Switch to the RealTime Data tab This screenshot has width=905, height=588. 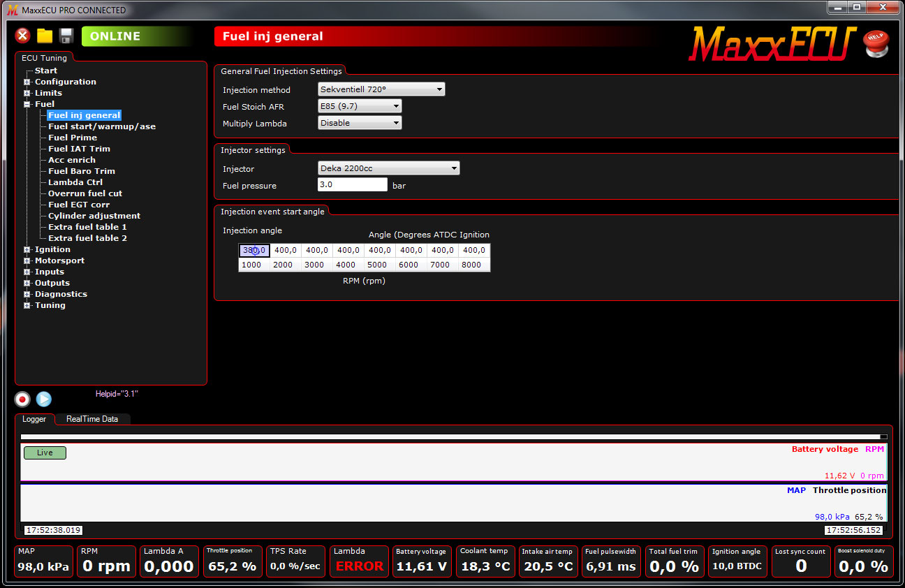click(92, 419)
